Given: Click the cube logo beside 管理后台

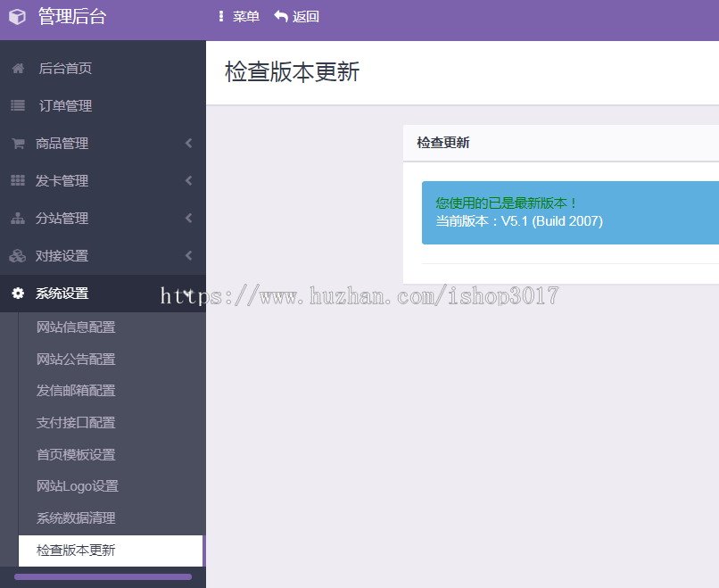Looking at the screenshot, I should coord(17,17).
